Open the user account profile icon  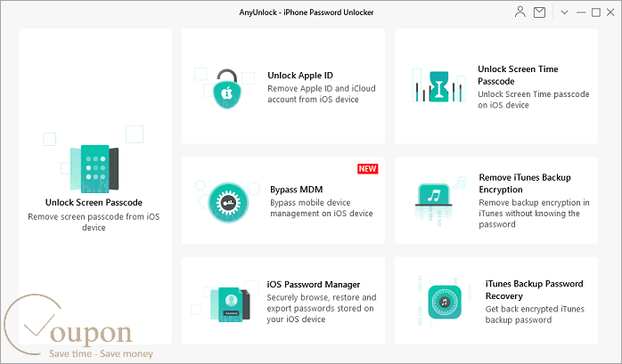[x=520, y=12]
